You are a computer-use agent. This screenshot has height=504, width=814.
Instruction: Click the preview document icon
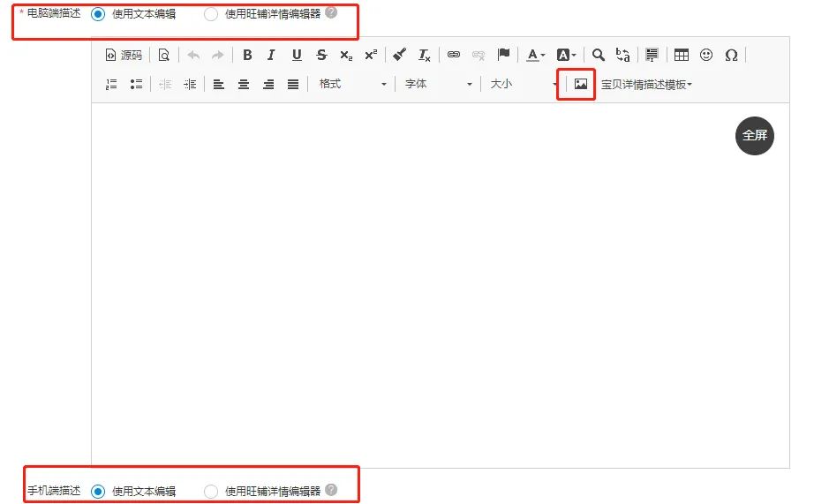(164, 55)
